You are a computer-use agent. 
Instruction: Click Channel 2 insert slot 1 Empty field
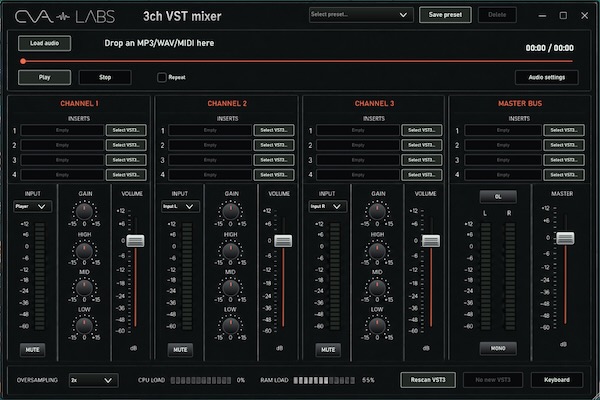tap(210, 130)
